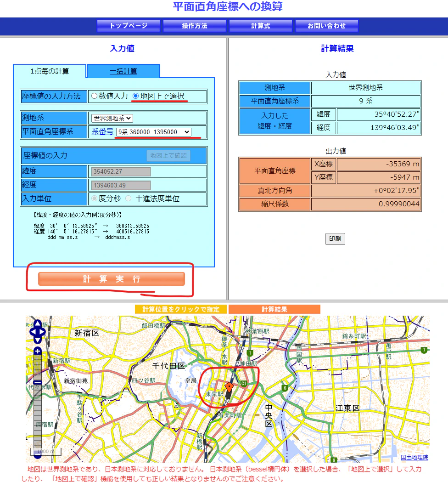Pan the map left with the arrow control
The height and width of the screenshot is (482, 448).
click(32, 332)
